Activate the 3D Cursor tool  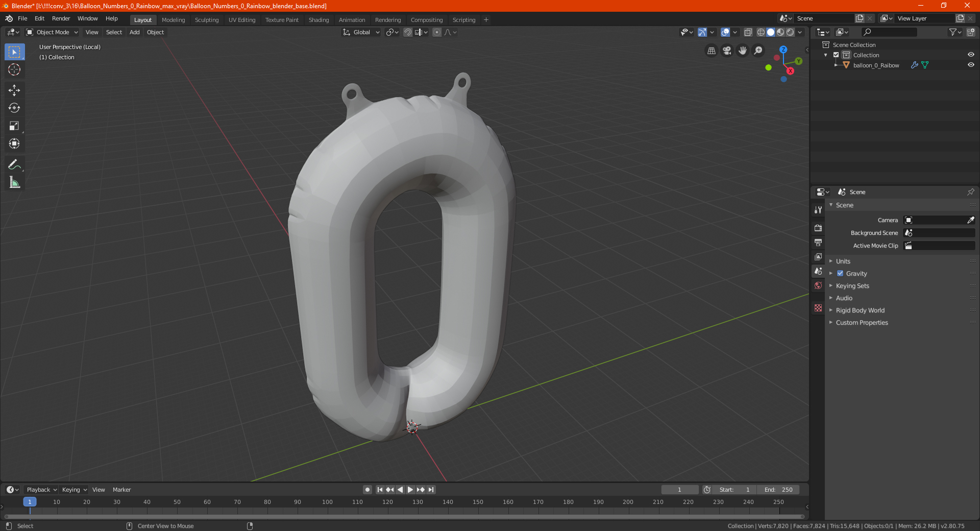(14, 70)
